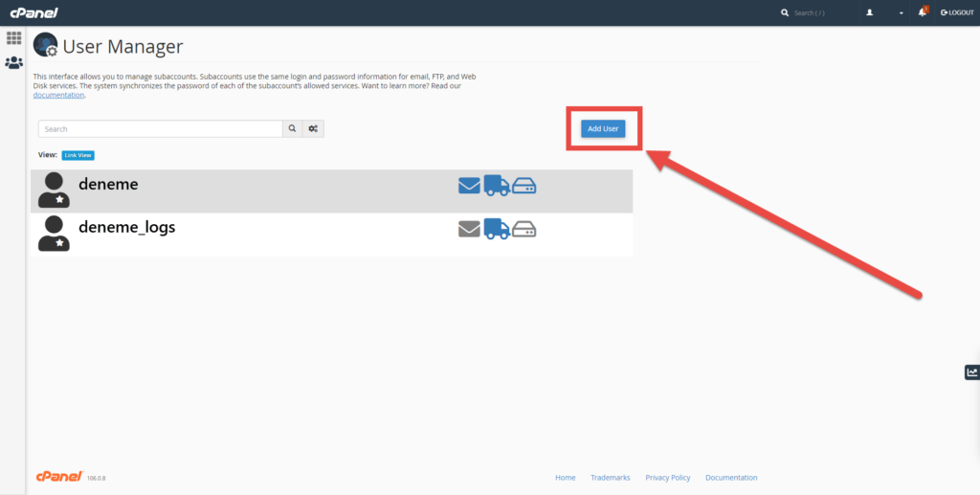Click the FTP truck icon for deneme_logs
This screenshot has width=980, height=495.
(x=496, y=229)
